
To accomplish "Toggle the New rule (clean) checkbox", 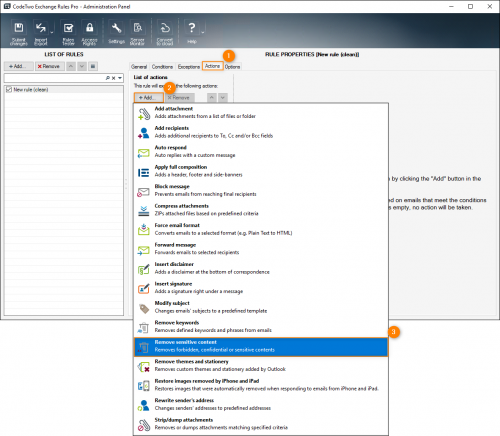I will coord(9,90).
